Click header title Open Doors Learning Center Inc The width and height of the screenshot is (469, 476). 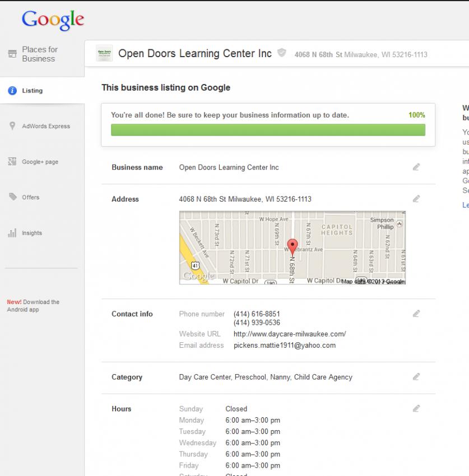(194, 53)
